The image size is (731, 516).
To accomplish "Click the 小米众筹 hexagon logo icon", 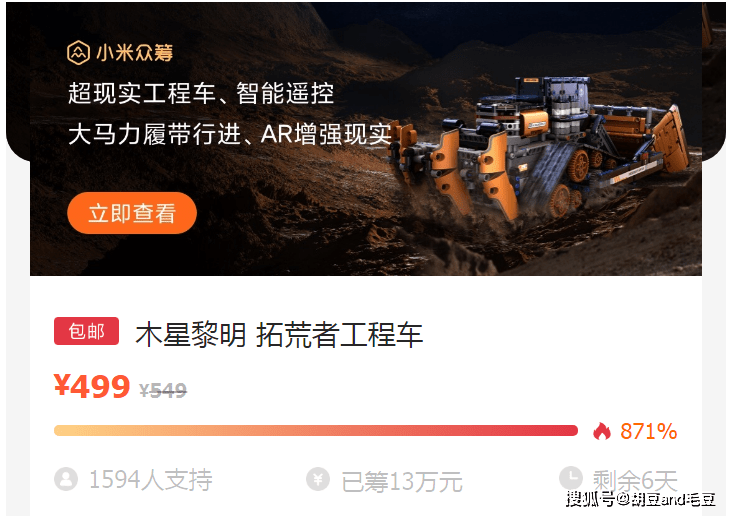I will 78,52.
